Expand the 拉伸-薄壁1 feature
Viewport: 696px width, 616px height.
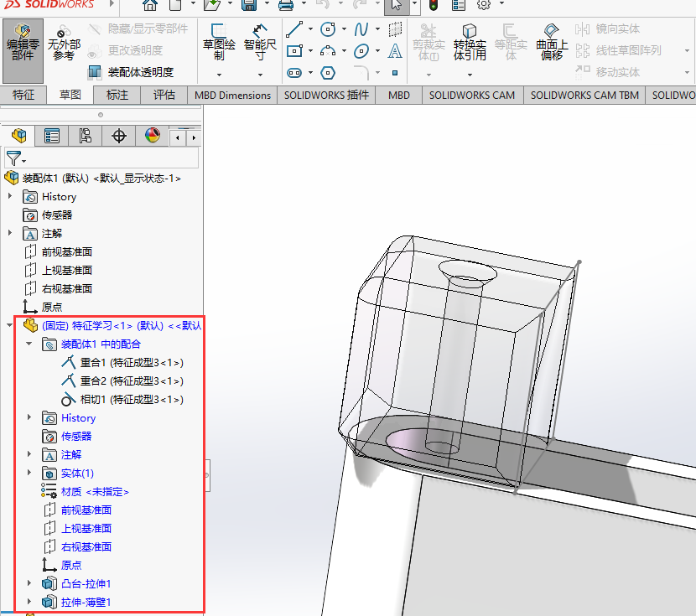(29, 602)
